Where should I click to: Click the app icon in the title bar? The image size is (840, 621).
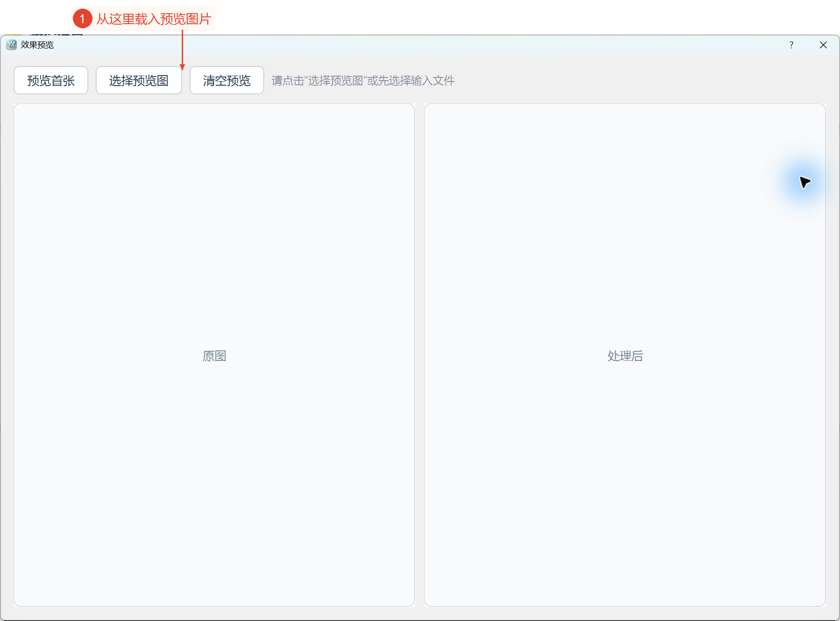pyautogui.click(x=11, y=45)
